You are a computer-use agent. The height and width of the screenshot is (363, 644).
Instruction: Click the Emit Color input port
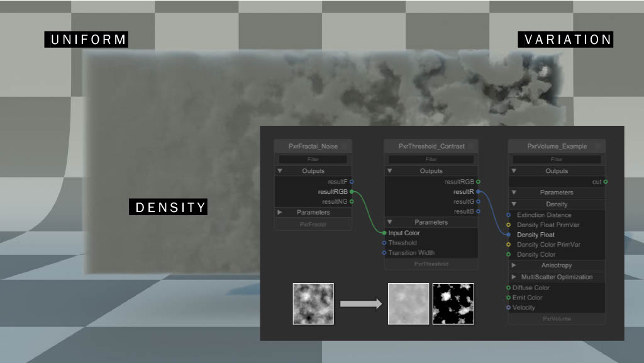coord(508,298)
